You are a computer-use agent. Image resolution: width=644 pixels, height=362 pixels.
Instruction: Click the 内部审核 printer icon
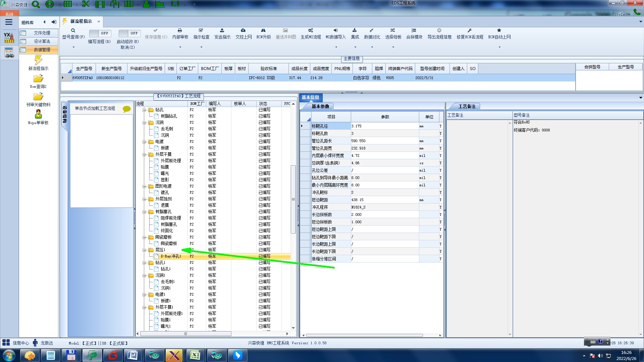click(x=180, y=31)
